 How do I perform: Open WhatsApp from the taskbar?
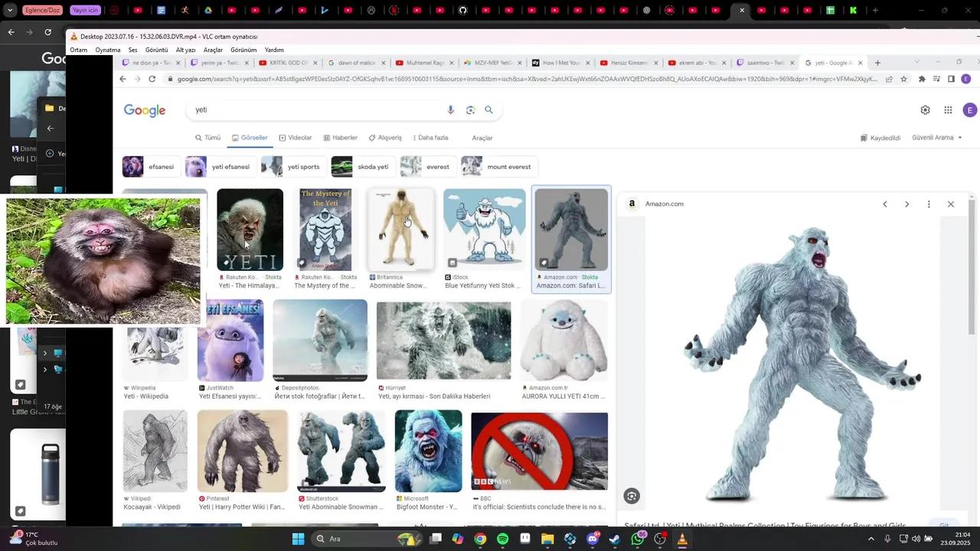638,539
